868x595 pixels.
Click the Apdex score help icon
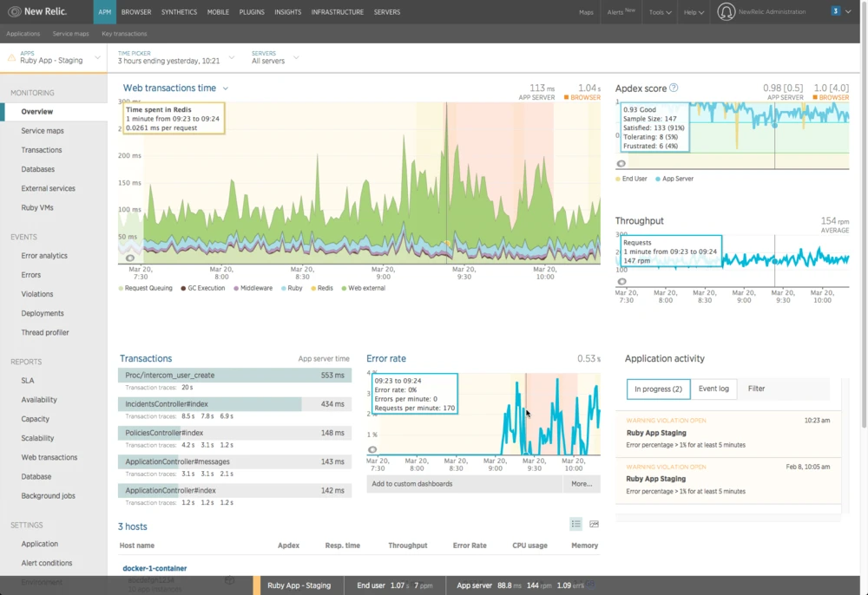coord(674,88)
